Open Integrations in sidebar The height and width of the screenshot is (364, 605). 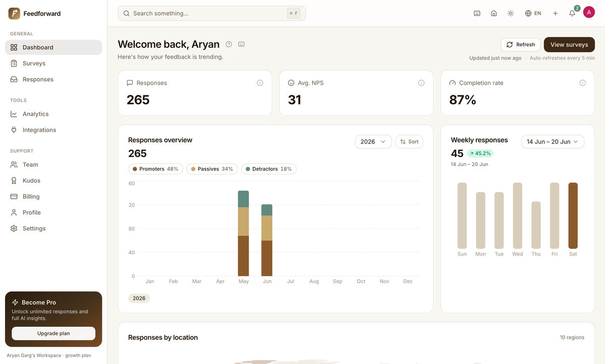[53, 130]
